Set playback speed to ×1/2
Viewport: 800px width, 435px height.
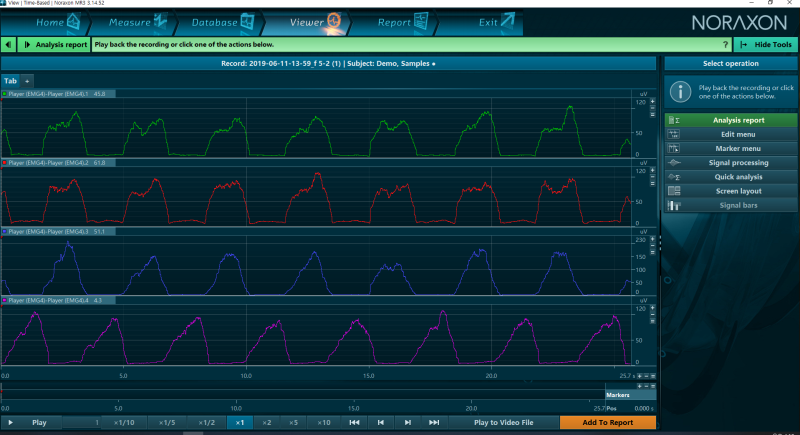[206, 423]
